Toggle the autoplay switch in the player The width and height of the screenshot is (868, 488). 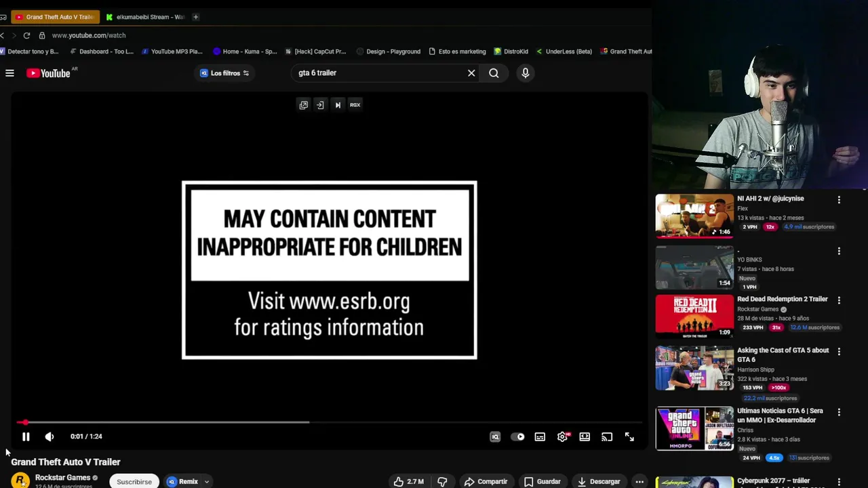coord(517,437)
